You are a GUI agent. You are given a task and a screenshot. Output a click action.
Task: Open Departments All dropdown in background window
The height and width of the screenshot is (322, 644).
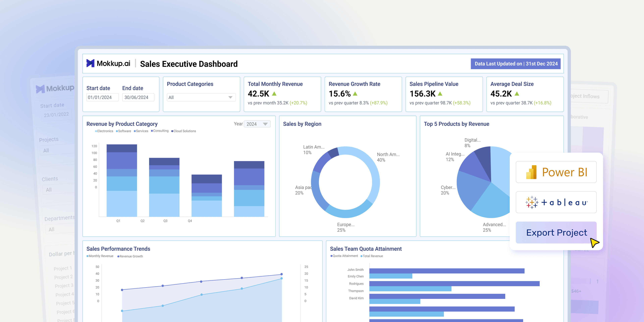[60, 229]
